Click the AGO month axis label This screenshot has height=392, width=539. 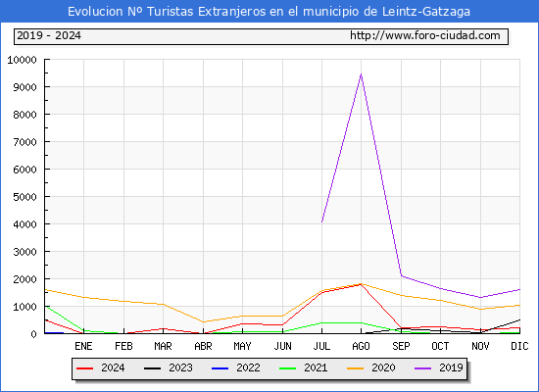[361, 346]
